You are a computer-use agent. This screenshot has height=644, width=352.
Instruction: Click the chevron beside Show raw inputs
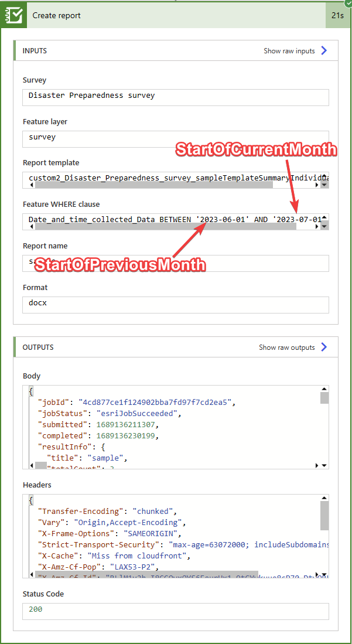point(324,51)
